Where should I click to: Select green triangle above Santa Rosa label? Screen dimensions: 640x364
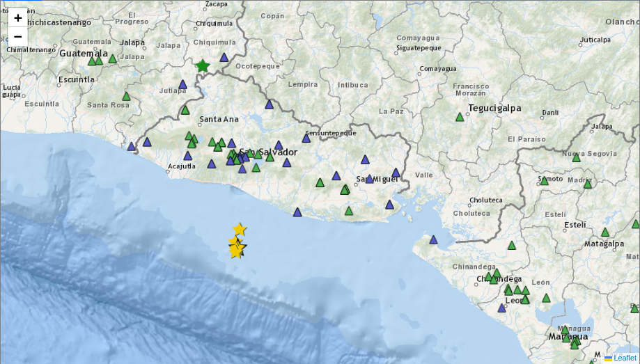[x=126, y=96]
